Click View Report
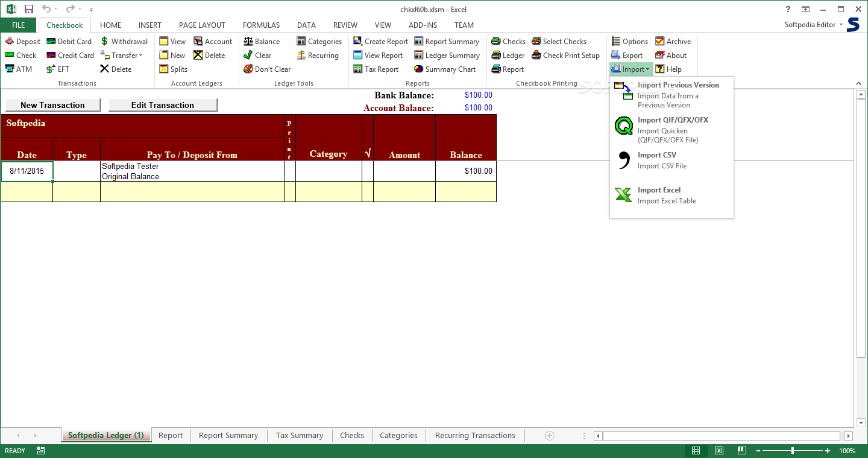Viewport: 868px width, 458px height. point(378,56)
